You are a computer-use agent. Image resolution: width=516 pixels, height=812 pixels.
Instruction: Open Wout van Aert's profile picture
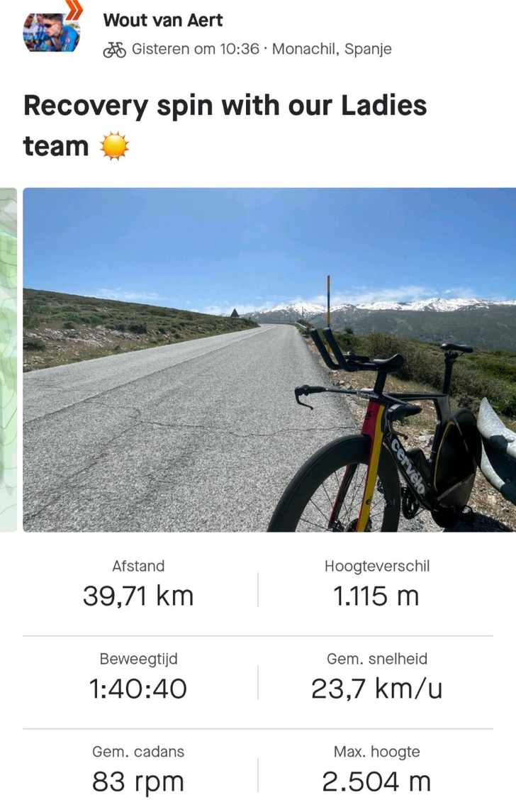coord(51,32)
